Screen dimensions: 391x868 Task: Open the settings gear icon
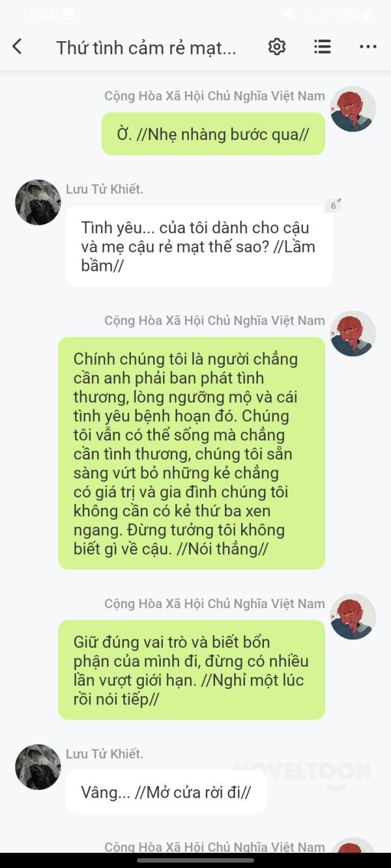(x=277, y=46)
